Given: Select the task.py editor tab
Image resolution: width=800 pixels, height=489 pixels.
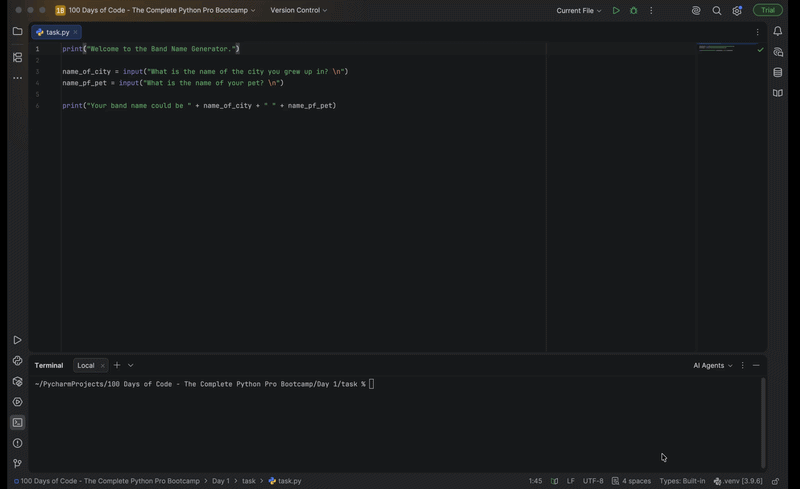Looking at the screenshot, I should [57, 32].
